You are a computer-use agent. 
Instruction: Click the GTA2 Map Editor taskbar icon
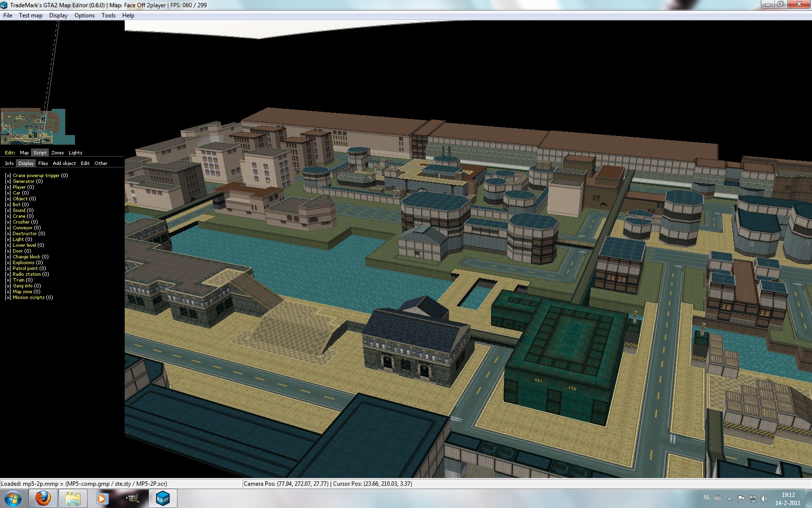tap(162, 498)
